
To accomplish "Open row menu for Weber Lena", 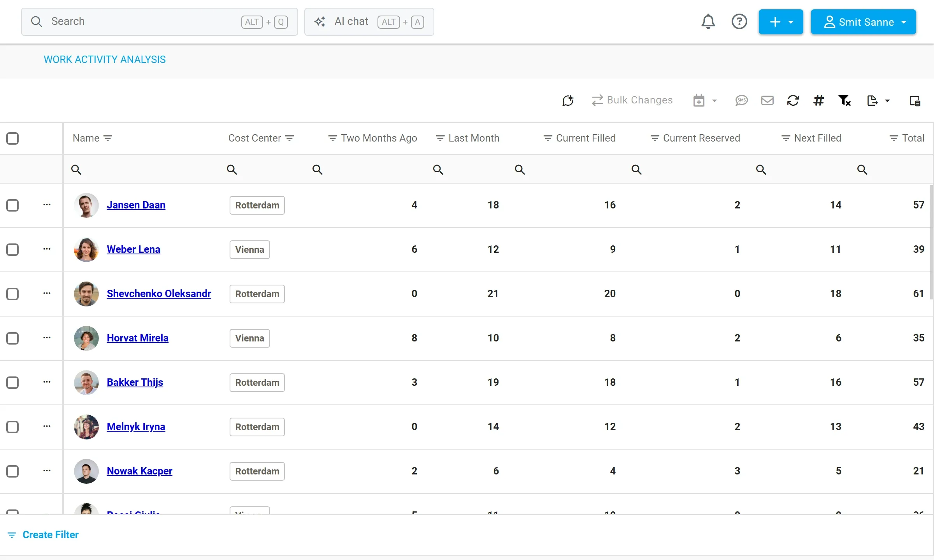I will pyautogui.click(x=47, y=249).
